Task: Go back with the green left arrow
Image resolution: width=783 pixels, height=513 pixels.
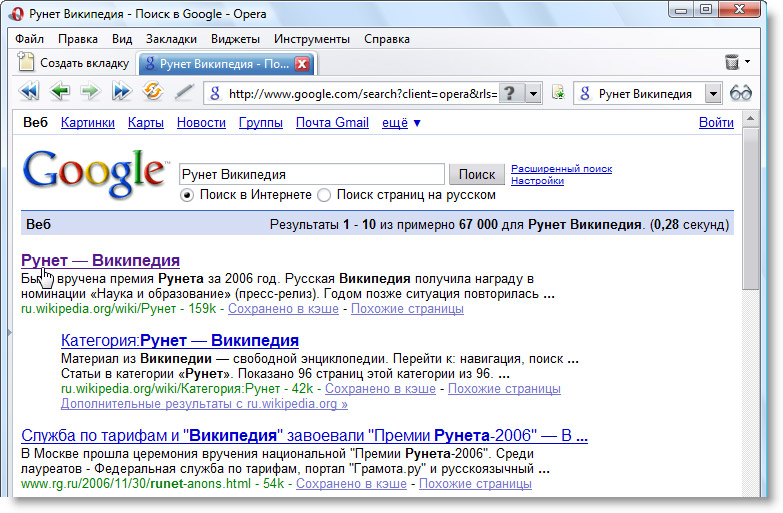Action: pos(60,92)
